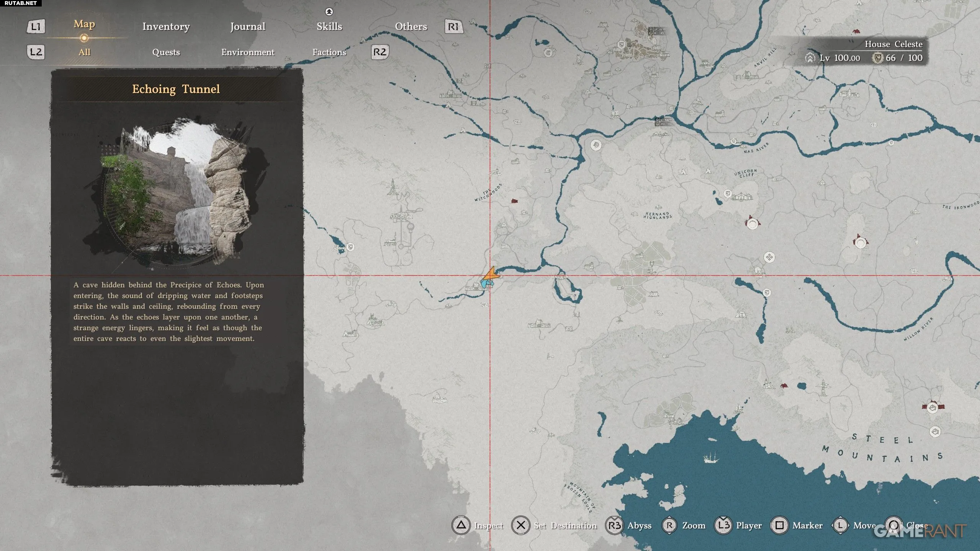Image resolution: width=980 pixels, height=551 pixels.
Task: Click the square Marker button icon
Action: pyautogui.click(x=779, y=525)
